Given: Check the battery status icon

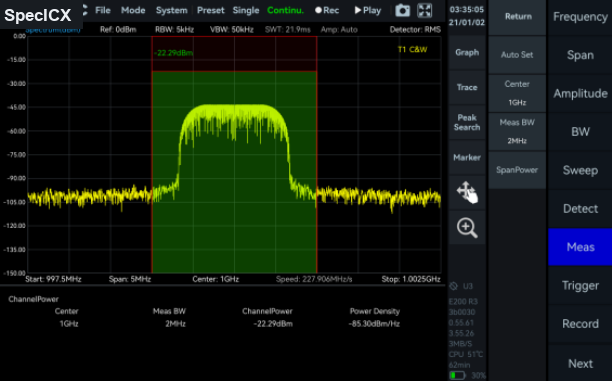Looking at the screenshot, I should pyautogui.click(x=457, y=376).
